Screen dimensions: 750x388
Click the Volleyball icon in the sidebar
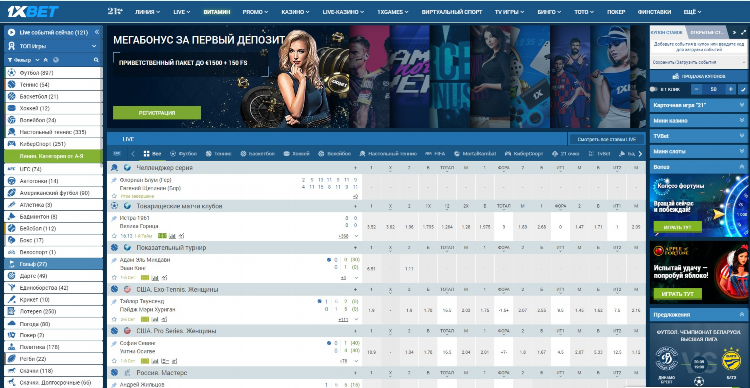tap(11, 120)
